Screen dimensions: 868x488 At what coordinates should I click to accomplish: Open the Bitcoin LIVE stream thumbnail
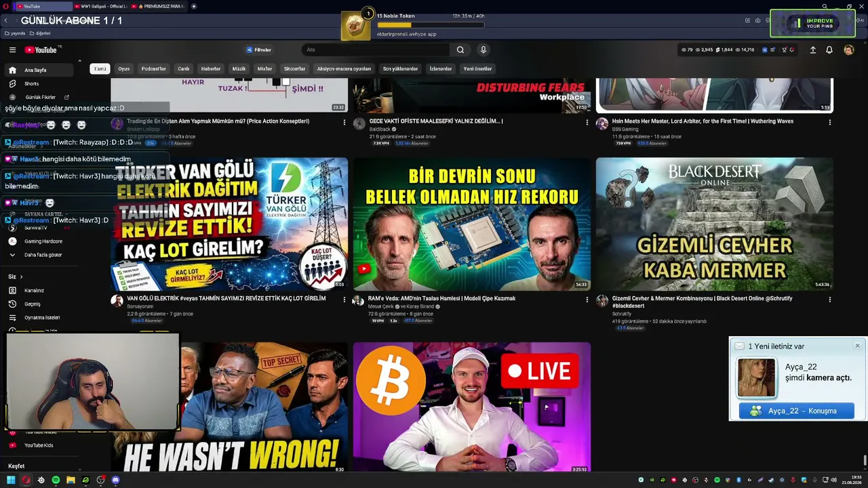pos(472,407)
